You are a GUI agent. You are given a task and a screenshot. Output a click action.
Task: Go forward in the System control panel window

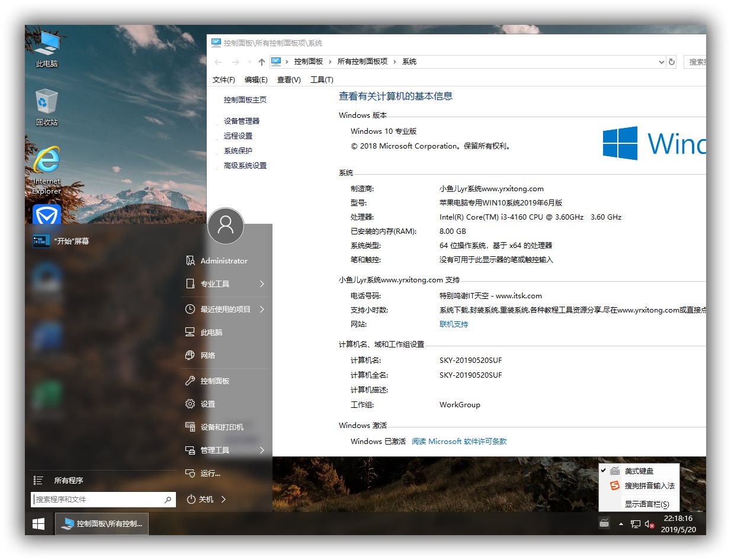coord(236,62)
